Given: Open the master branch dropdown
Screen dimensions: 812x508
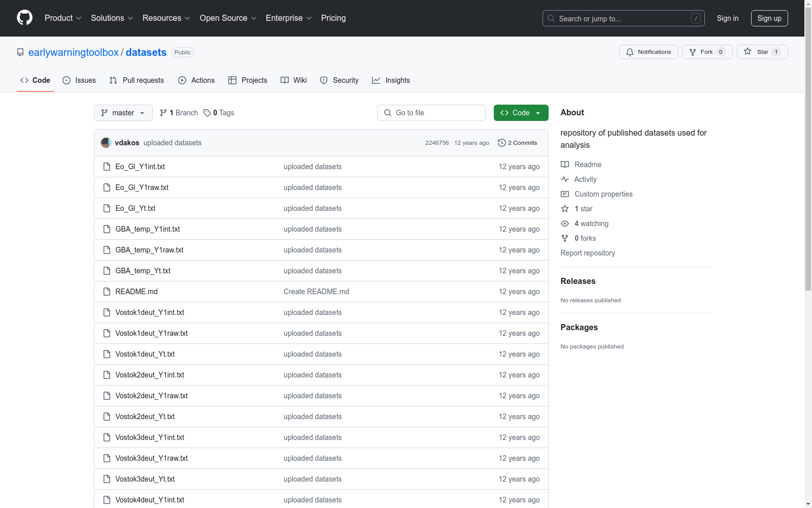Looking at the screenshot, I should [x=123, y=113].
